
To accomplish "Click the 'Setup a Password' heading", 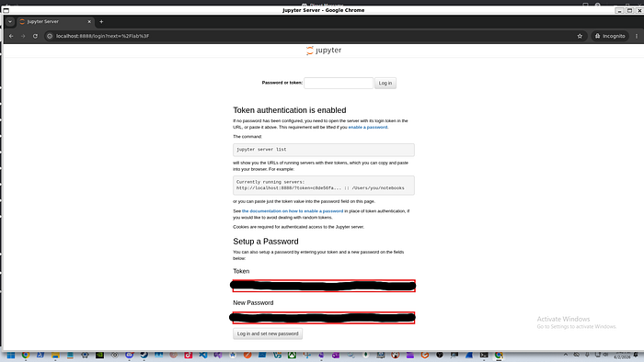I will [266, 242].
